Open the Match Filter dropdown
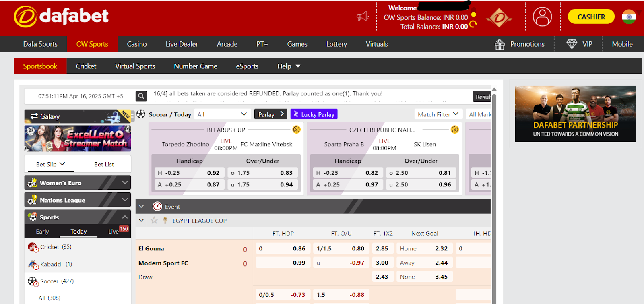The image size is (644, 304). [x=438, y=114]
